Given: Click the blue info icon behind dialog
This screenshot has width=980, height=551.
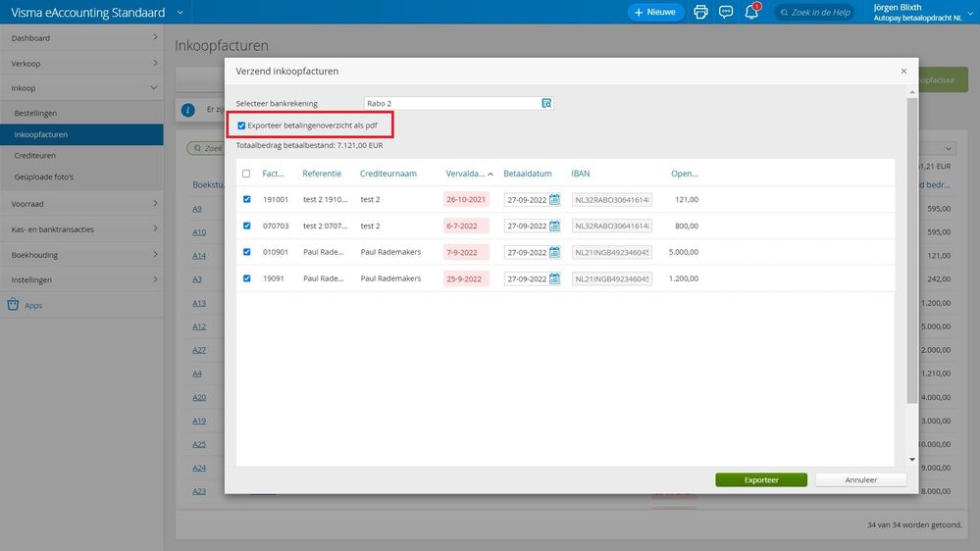Looking at the screenshot, I should 187,110.
